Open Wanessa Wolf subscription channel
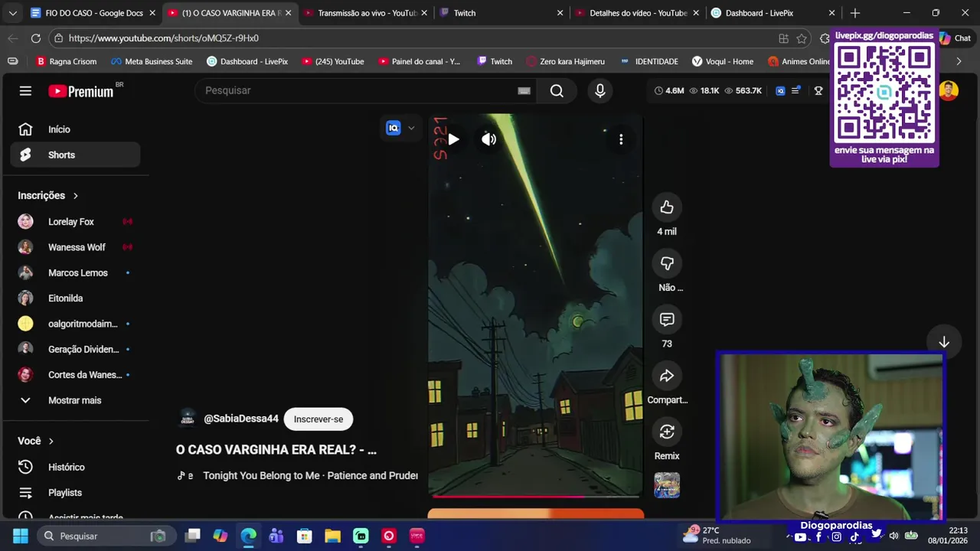Image resolution: width=980 pixels, height=551 pixels. (x=75, y=247)
